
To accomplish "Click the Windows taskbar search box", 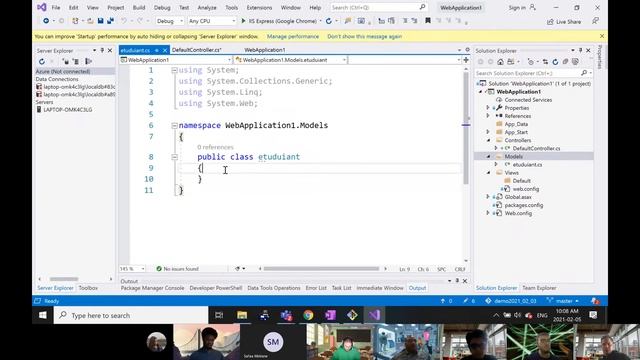I will click(131, 315).
